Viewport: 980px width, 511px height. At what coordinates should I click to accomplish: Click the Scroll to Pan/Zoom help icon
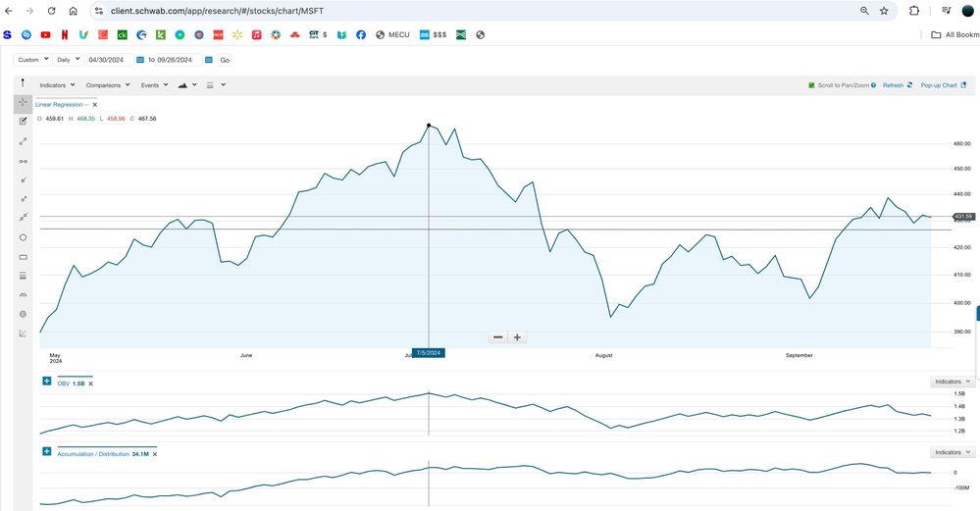(x=874, y=85)
